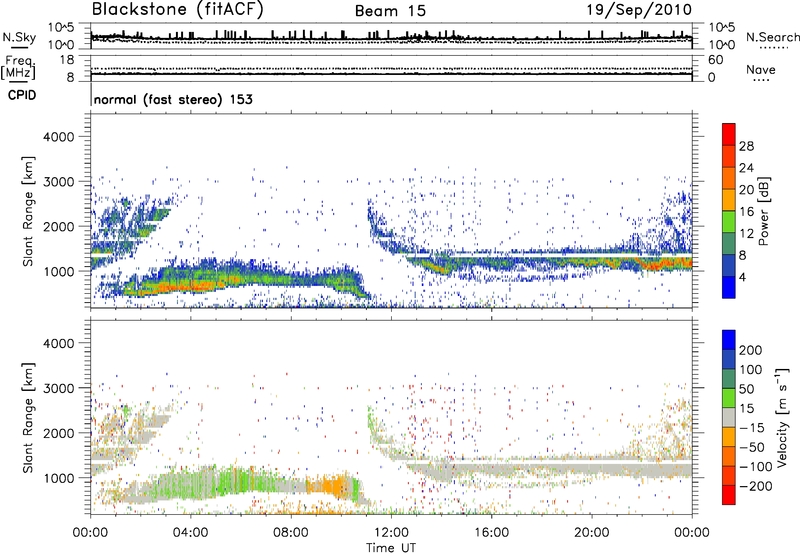Click the '16' tick on power scale
This screenshot has height=554, width=800.
(x=746, y=212)
